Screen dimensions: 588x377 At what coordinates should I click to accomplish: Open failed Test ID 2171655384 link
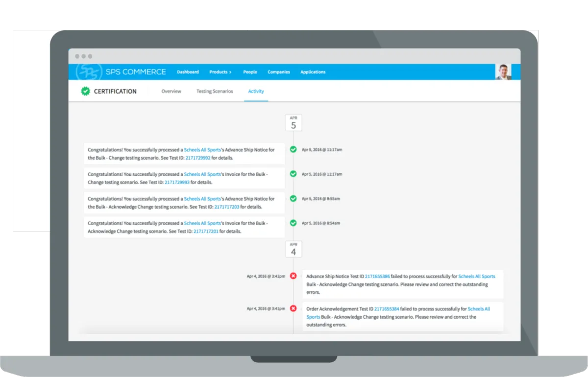(x=387, y=309)
